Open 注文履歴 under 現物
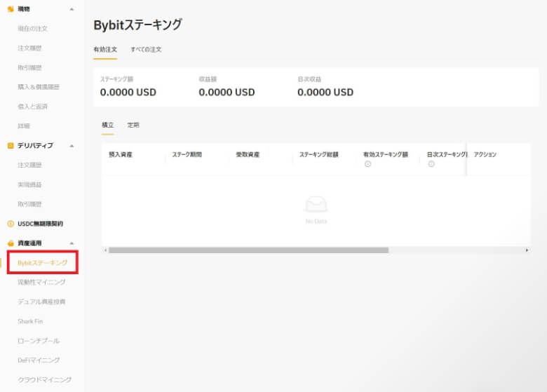547x392 pixels. coord(29,48)
